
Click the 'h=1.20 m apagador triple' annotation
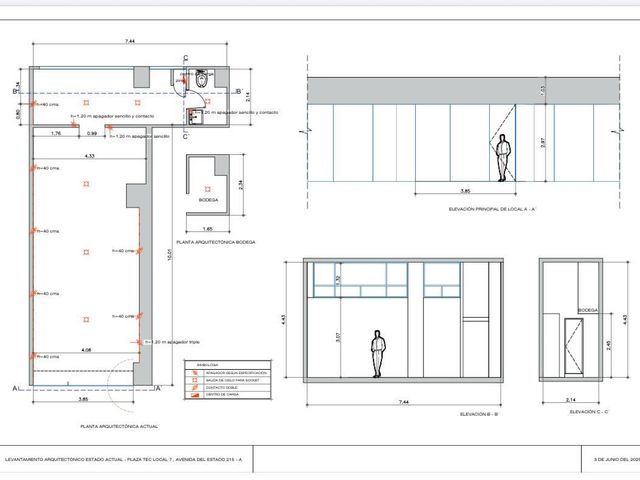click(173, 342)
